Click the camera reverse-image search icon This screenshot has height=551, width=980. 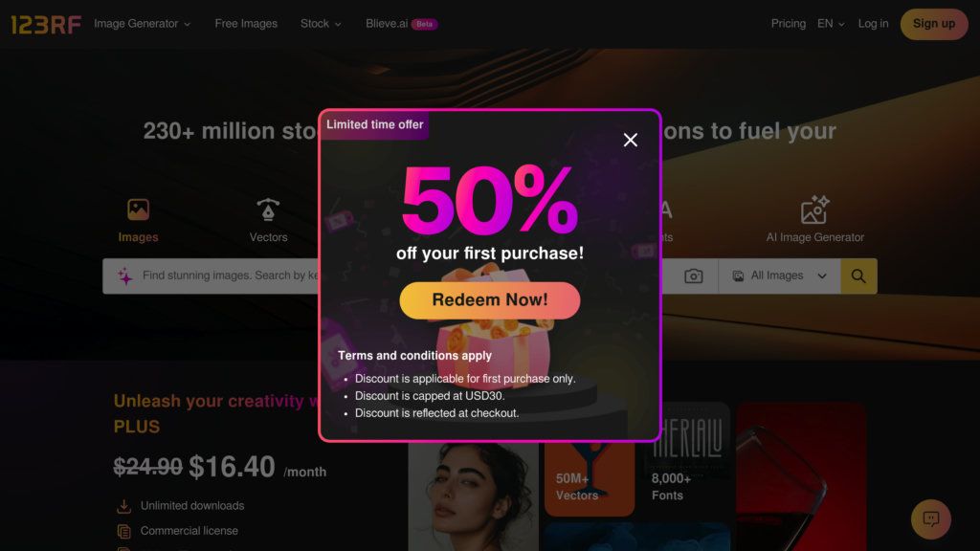click(x=693, y=276)
